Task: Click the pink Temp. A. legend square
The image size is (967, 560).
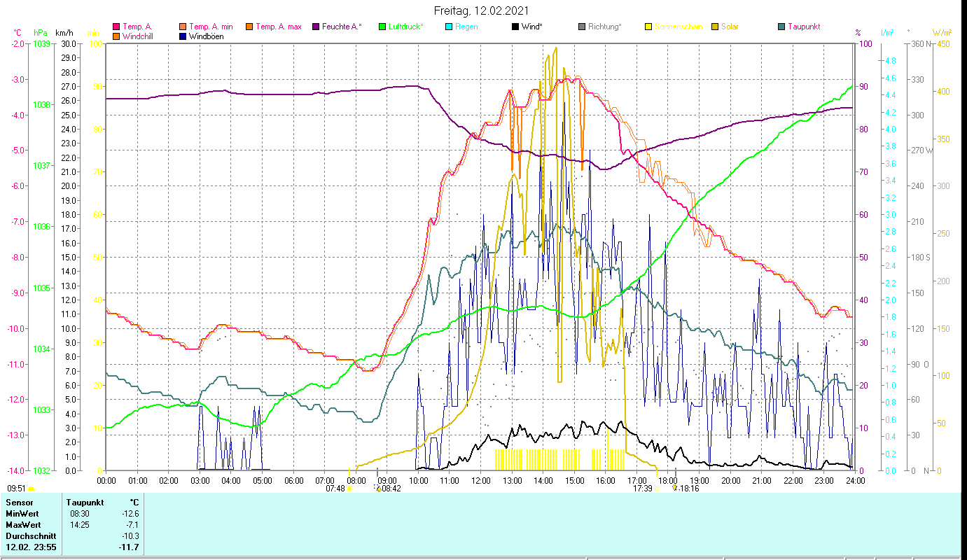Action: 116,27
